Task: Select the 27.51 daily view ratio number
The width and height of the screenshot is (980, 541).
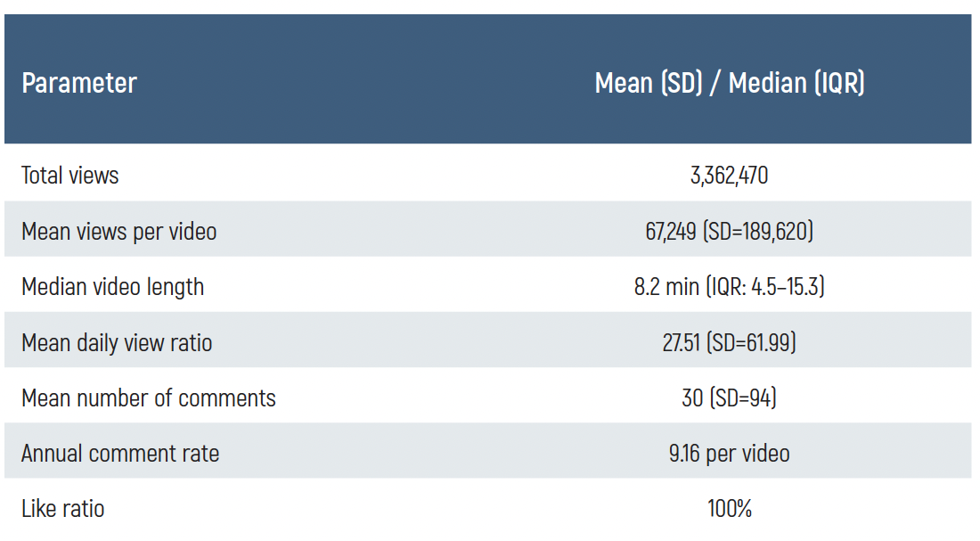Action: tap(681, 343)
